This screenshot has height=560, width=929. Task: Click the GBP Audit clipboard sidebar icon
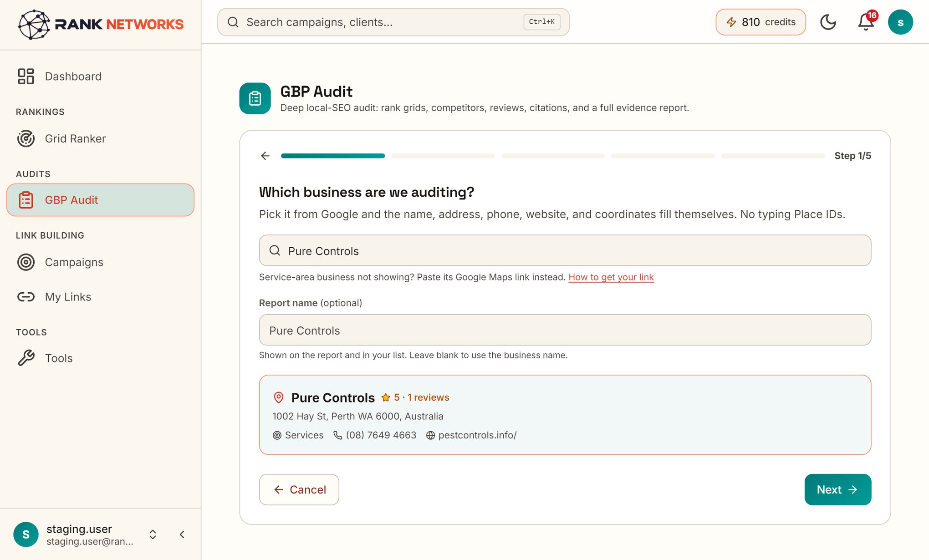pos(26,200)
